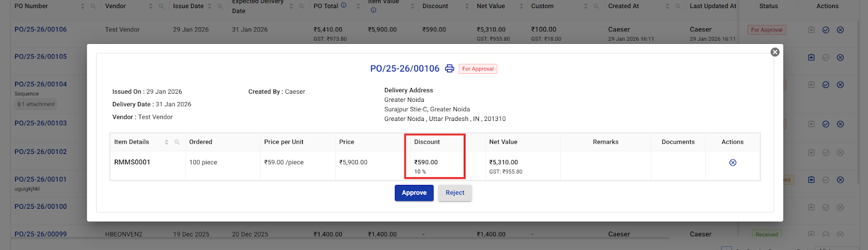The image size is (868, 250).
Task: Sort by Issue Date column
Action: pyautogui.click(x=209, y=7)
